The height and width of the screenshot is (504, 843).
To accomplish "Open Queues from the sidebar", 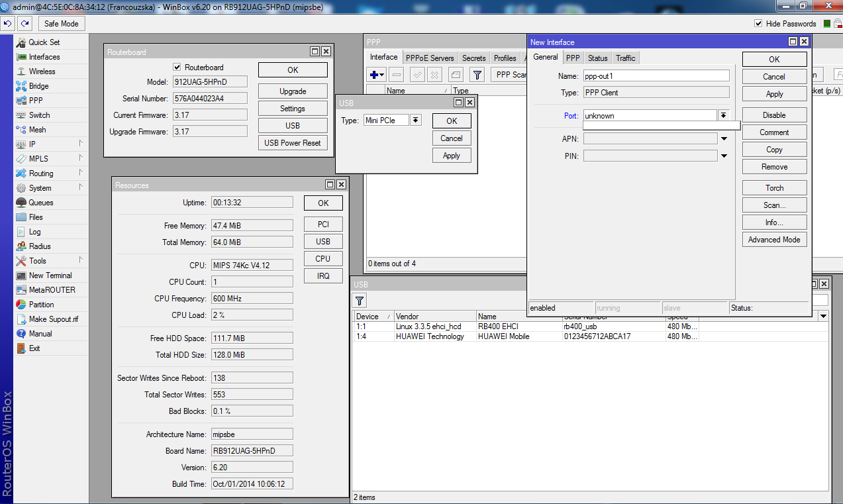I will (x=40, y=203).
